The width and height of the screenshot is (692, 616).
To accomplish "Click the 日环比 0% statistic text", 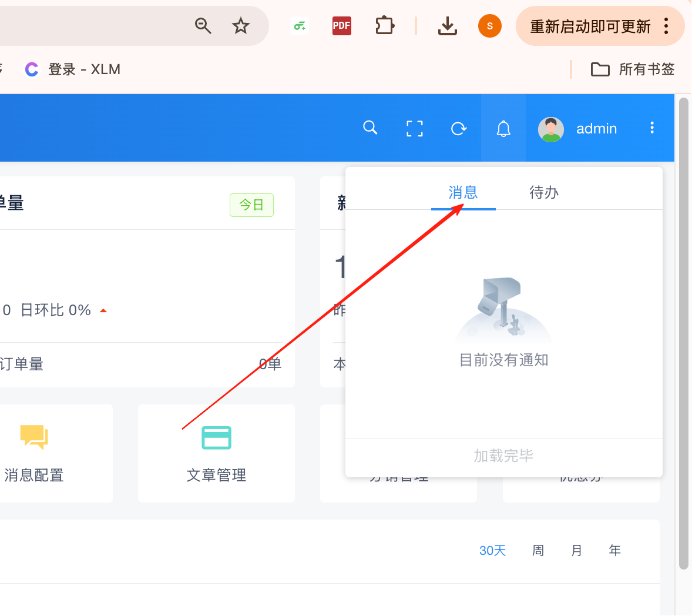I will click(56, 310).
